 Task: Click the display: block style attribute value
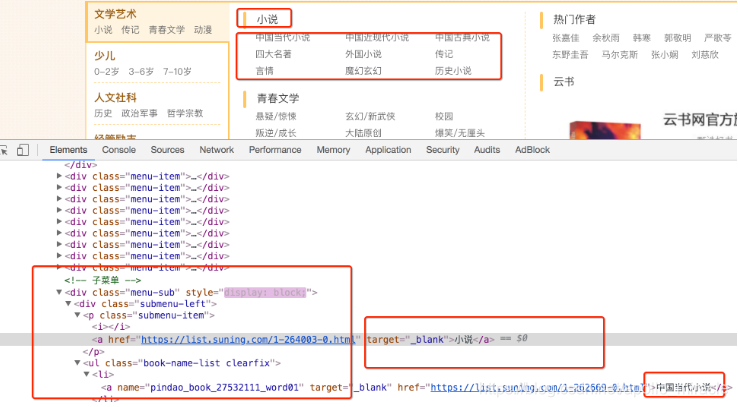[265, 292]
